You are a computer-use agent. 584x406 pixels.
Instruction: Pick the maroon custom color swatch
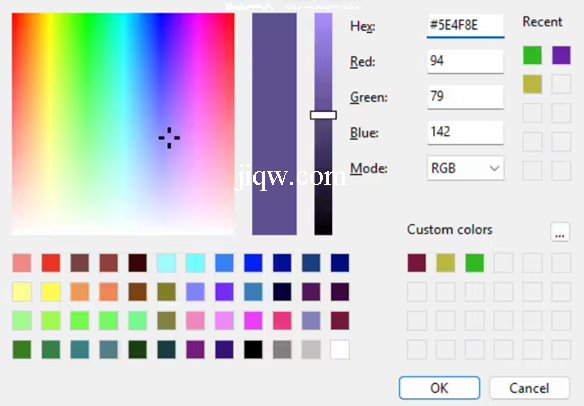417,263
